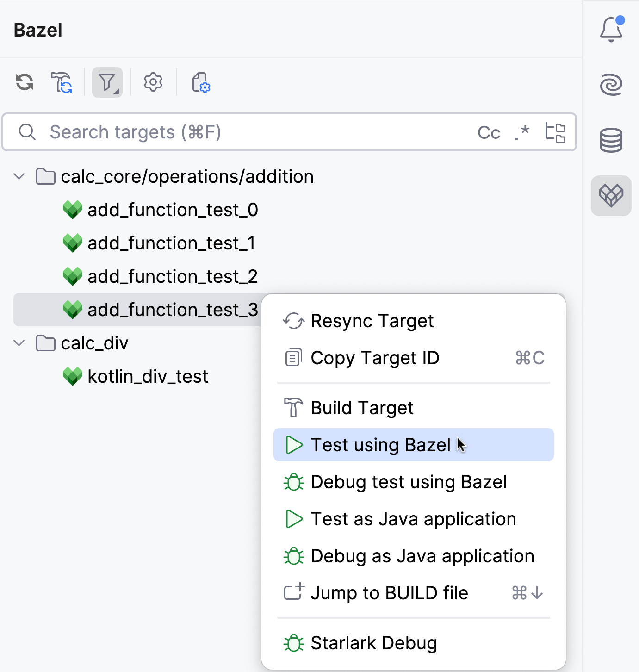639x672 pixels.
Task: Click add_function_test_0 green target icon
Action: (73, 210)
